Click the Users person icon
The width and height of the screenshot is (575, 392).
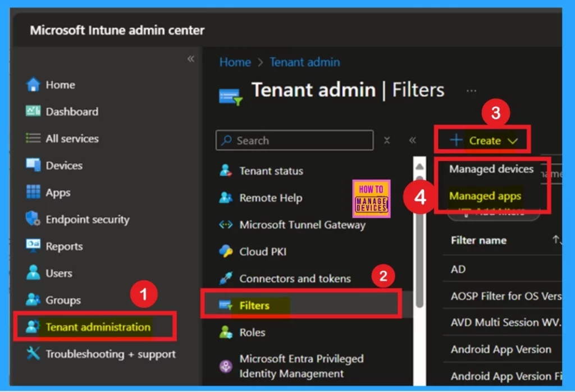(33, 273)
